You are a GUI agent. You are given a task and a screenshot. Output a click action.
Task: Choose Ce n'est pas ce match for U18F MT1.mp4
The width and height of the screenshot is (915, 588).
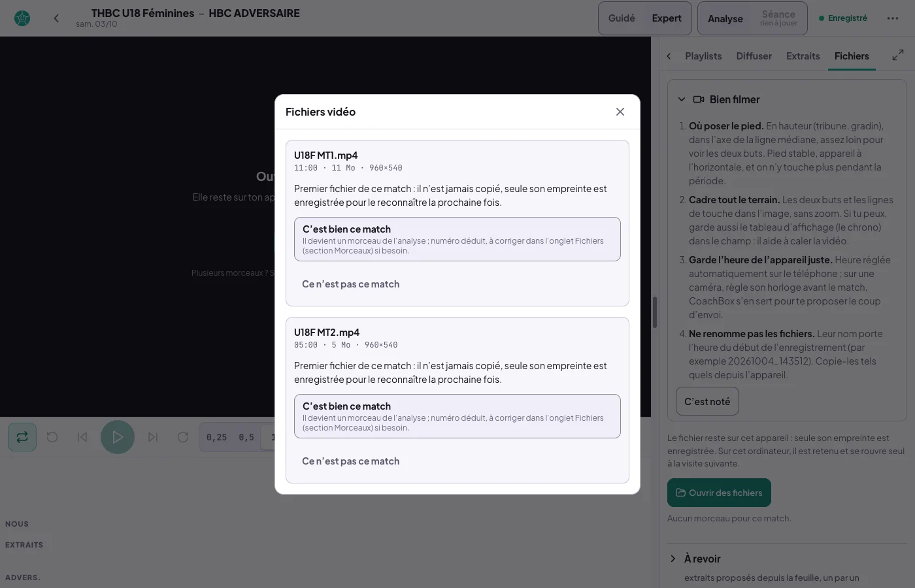point(351,284)
